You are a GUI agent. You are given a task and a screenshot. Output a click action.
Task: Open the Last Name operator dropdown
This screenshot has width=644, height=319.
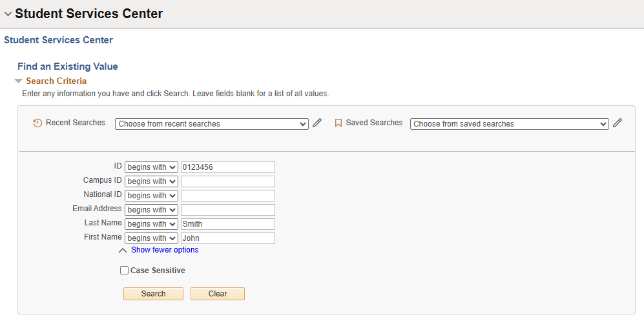click(x=151, y=224)
